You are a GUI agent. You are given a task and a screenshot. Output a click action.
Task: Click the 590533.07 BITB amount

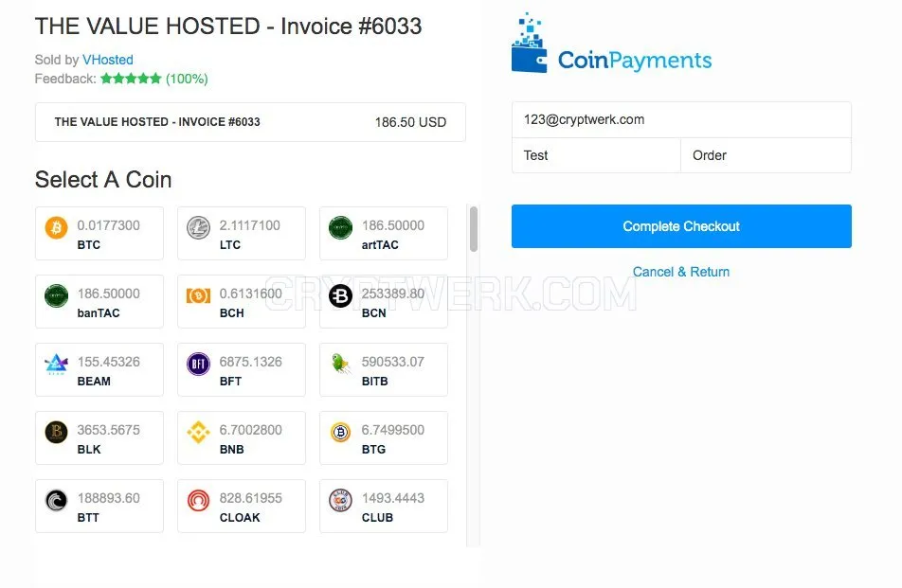pos(393,362)
